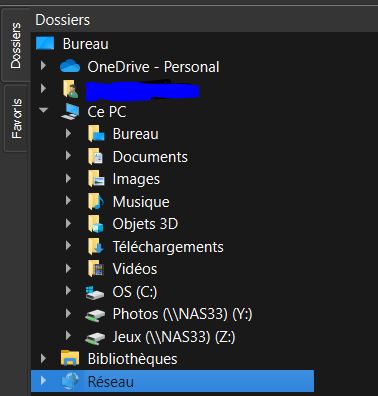Image resolution: width=378 pixels, height=396 pixels.
Task: Expand the Jeux (Z:) drive arrow
Action: click(68, 335)
